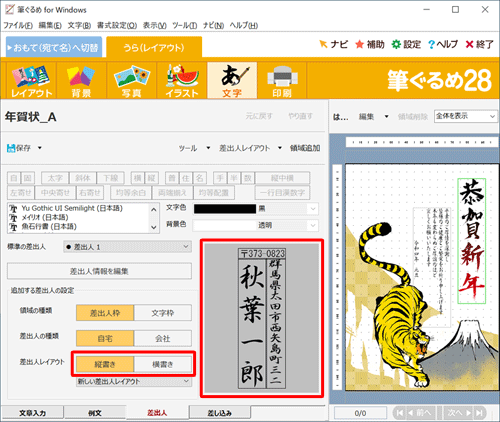500x422 pixels.
Task: Click 一行目漢数字 button
Action: [x=282, y=193]
